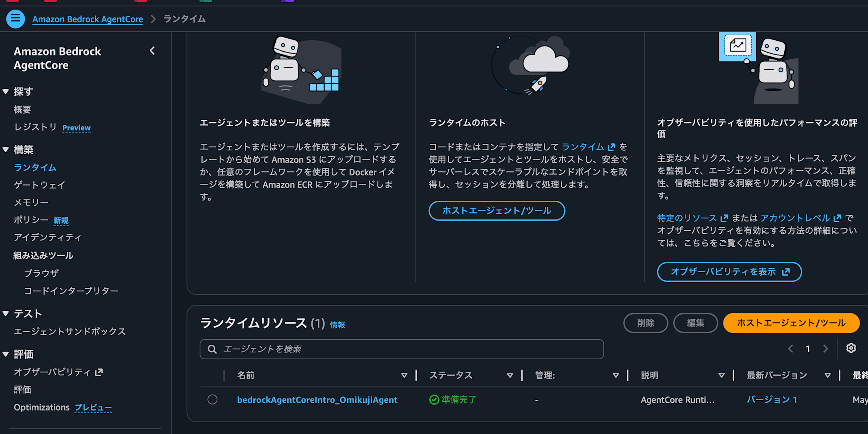Open ゲートウェイ in the sidebar
Viewport: 868px width, 434px height.
39,185
